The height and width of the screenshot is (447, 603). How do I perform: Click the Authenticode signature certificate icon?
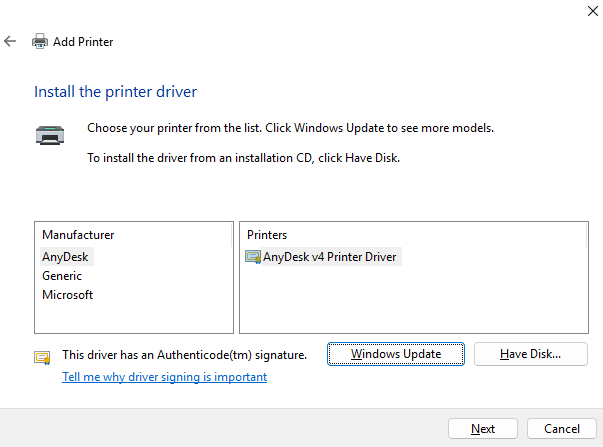pos(42,355)
